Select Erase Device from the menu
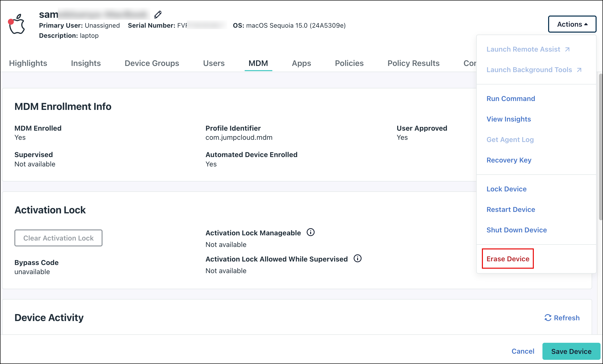 [x=508, y=259]
